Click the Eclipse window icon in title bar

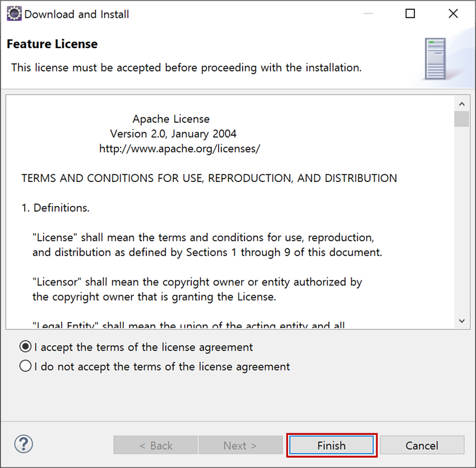pos(14,14)
